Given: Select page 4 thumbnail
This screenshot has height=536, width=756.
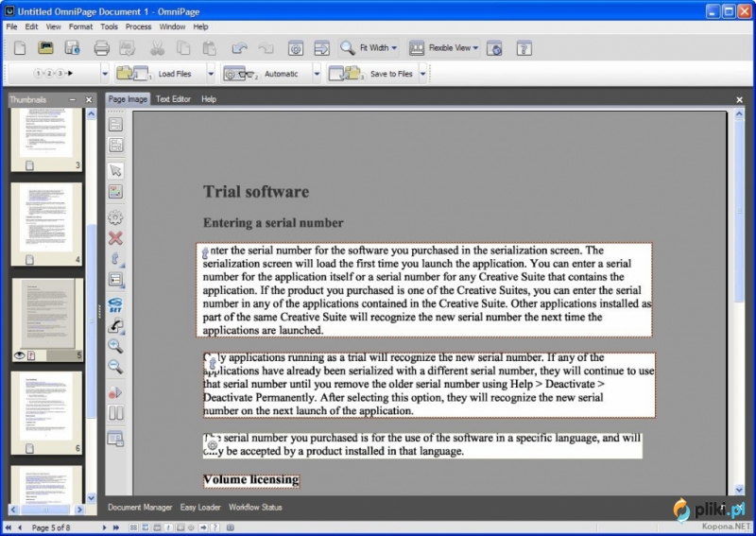Looking at the screenshot, I should tap(46, 224).
